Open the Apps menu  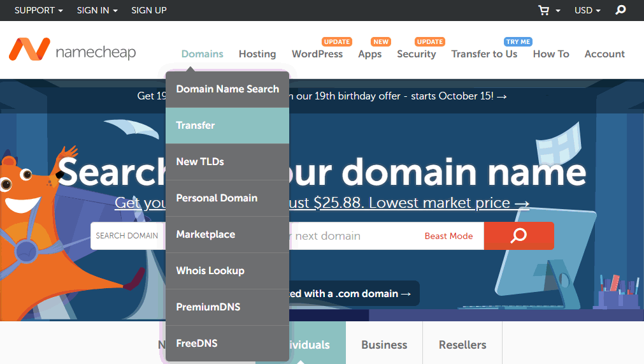tap(369, 54)
